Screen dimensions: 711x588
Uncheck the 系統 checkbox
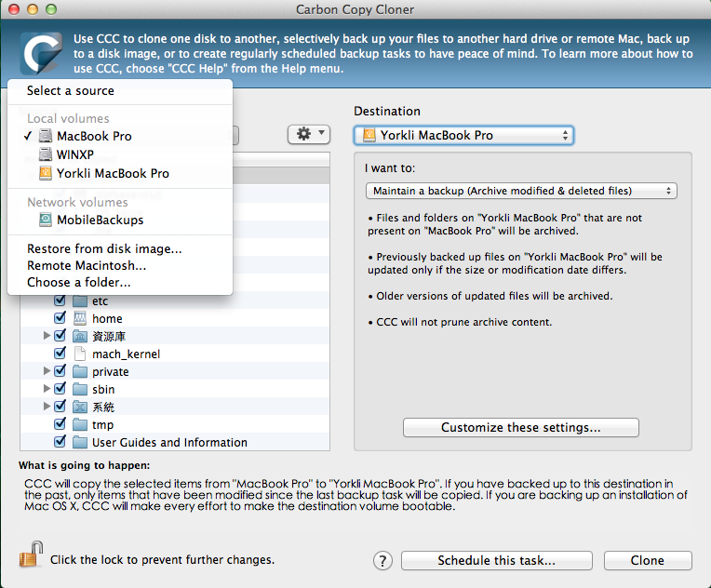click(x=60, y=407)
